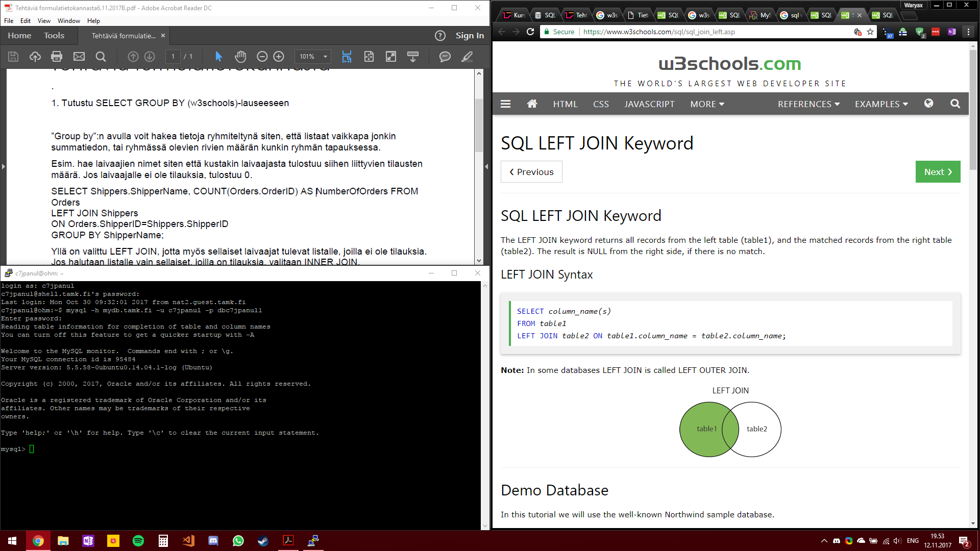This screenshot has width=980, height=551.
Task: Click the email envelope icon in Acrobat
Action: coord(79,57)
